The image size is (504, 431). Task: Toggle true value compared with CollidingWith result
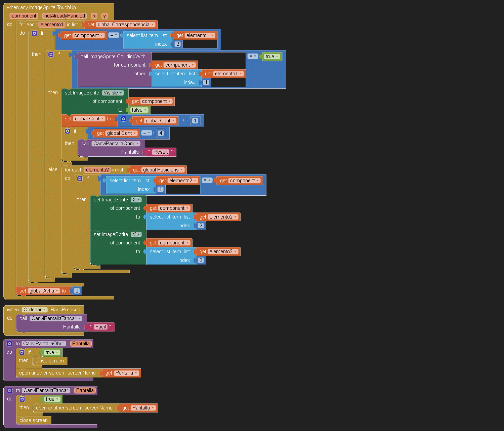click(272, 56)
